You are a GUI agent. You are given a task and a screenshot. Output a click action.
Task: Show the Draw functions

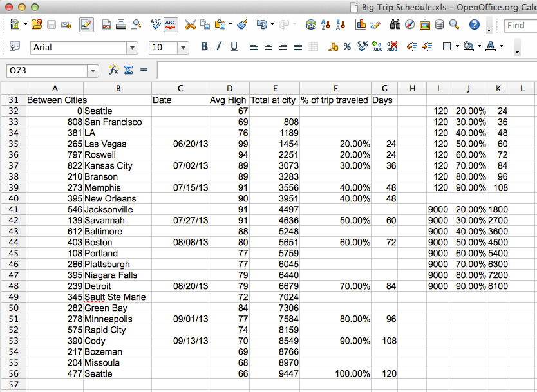[375, 24]
